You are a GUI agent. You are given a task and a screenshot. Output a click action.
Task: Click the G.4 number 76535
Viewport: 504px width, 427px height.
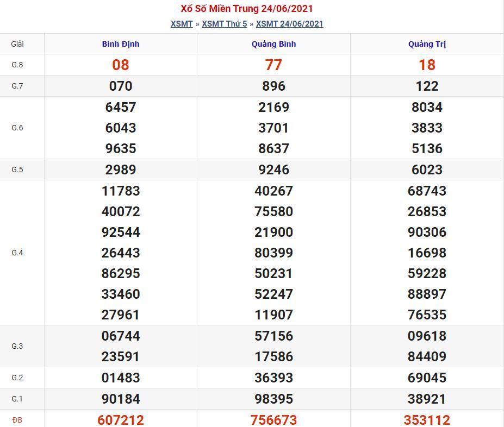pos(427,315)
